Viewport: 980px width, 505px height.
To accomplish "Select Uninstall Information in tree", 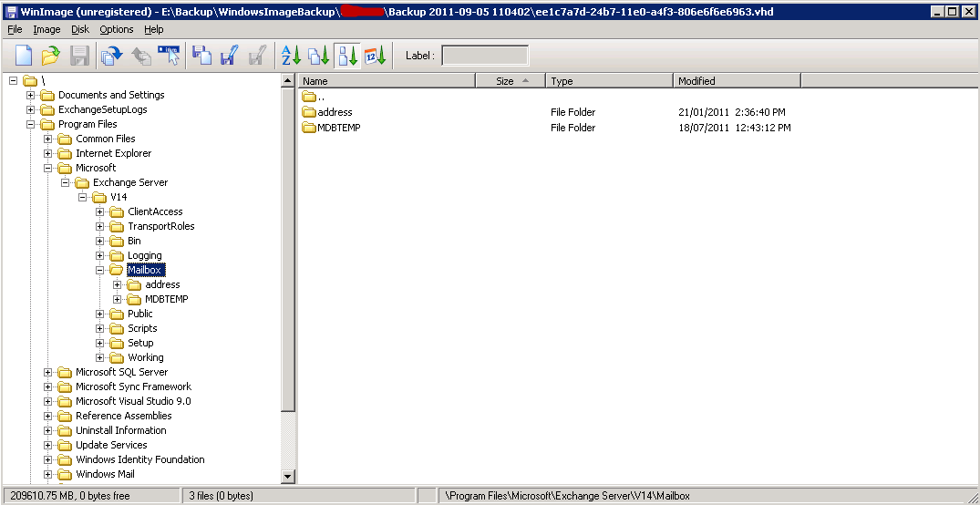I will pos(121,430).
